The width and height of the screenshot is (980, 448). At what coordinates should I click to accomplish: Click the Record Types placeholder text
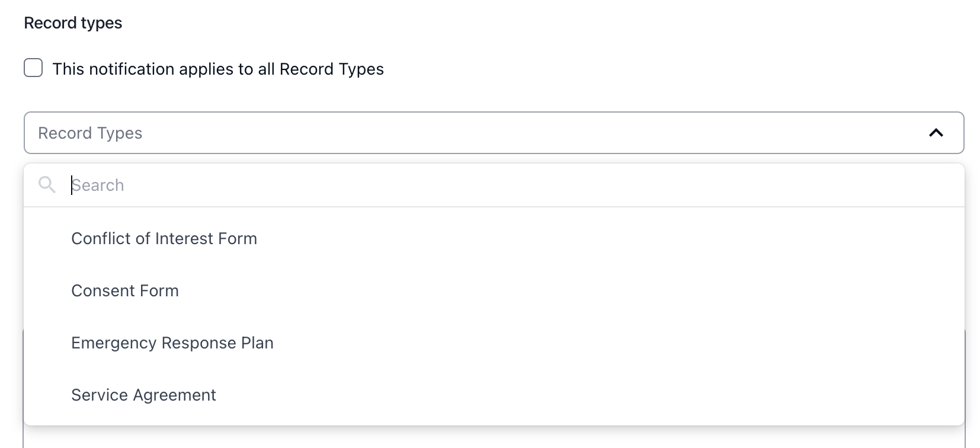coord(90,133)
